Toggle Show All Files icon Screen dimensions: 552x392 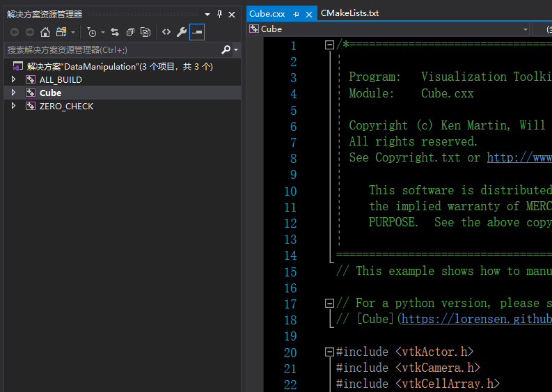[x=145, y=33]
